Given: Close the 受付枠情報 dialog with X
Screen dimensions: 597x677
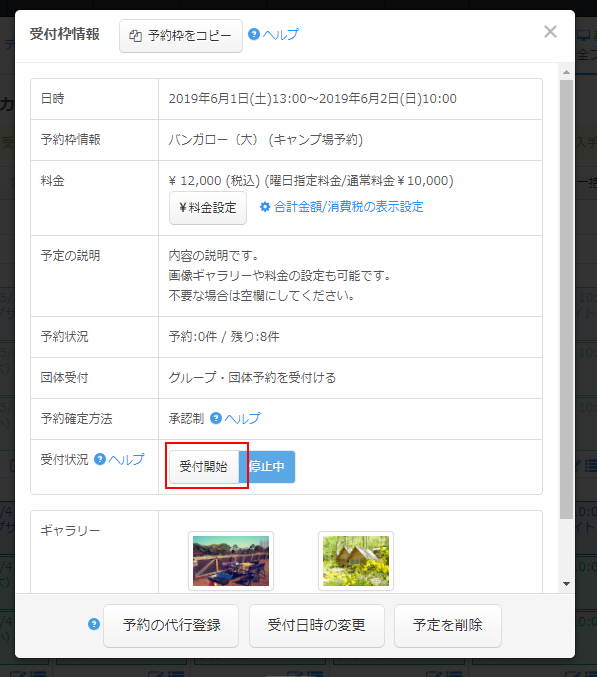Looking at the screenshot, I should pos(550,32).
